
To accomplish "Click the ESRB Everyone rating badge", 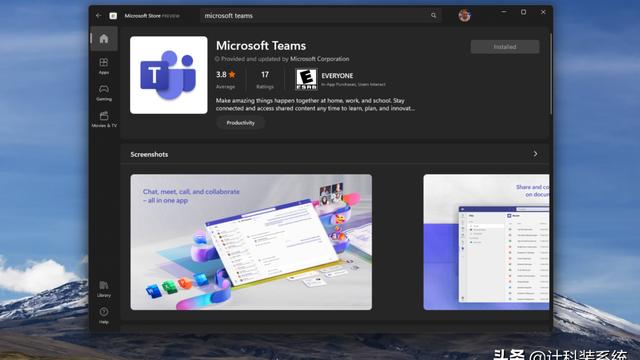I will coord(306,79).
